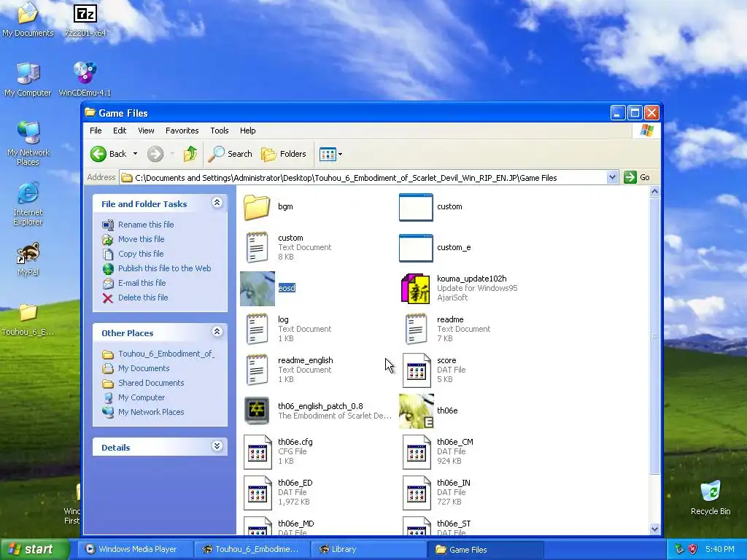Image resolution: width=747 pixels, height=560 pixels.
Task: Open the Favorites menu
Action: pyautogui.click(x=182, y=131)
